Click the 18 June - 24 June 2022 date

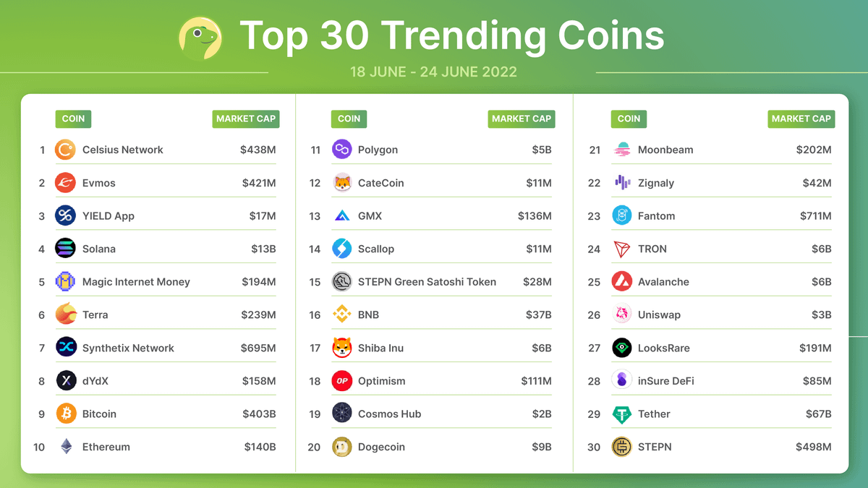click(x=433, y=72)
